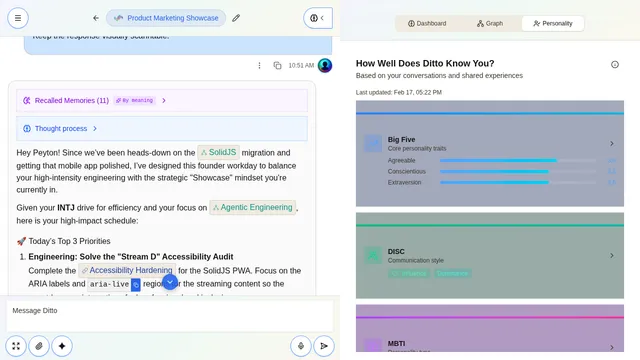Viewport: 640px width, 360px height.
Task: Click the Extraversion progress bar
Action: pyautogui.click(x=518, y=182)
